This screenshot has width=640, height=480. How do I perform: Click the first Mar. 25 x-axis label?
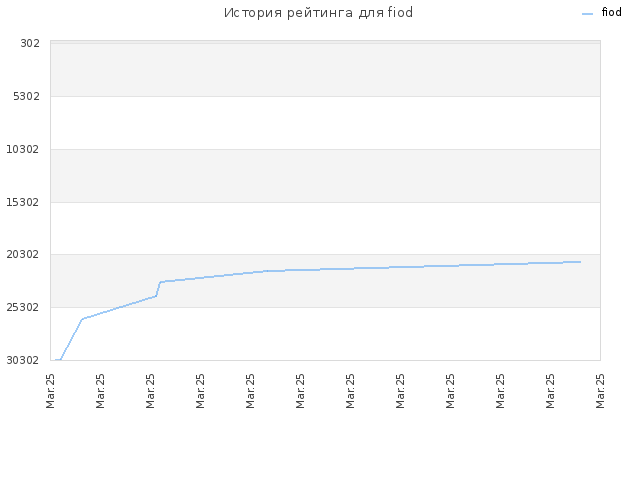pos(50,391)
